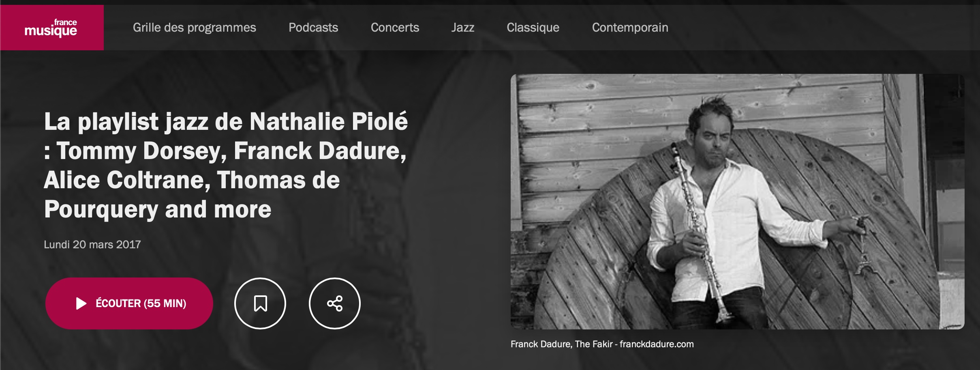Bookmark this playlist episode
This screenshot has height=370, width=980.
[260, 303]
